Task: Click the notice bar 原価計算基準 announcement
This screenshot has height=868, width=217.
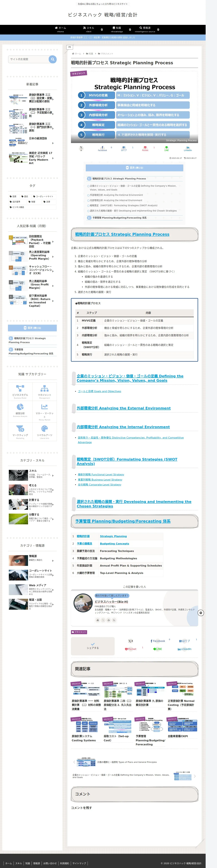Action: pos(103,37)
